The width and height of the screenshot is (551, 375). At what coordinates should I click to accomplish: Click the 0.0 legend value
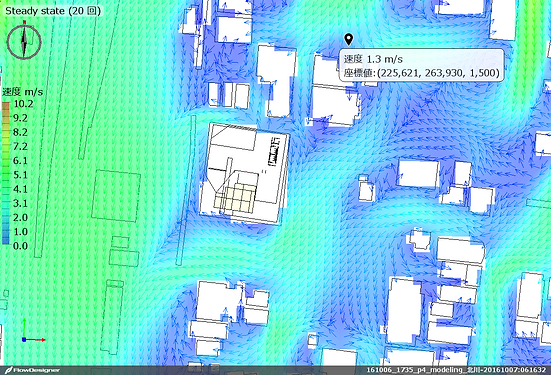tap(20, 246)
